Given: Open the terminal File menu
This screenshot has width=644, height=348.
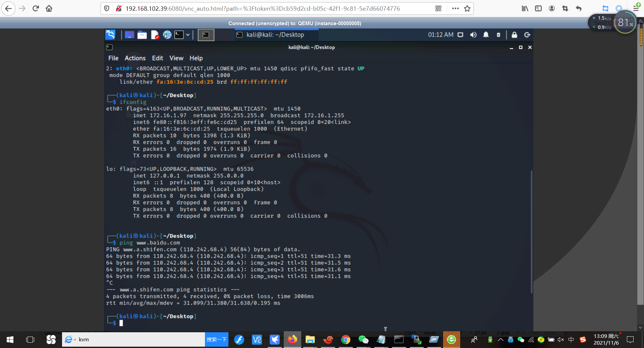Looking at the screenshot, I should (x=113, y=58).
